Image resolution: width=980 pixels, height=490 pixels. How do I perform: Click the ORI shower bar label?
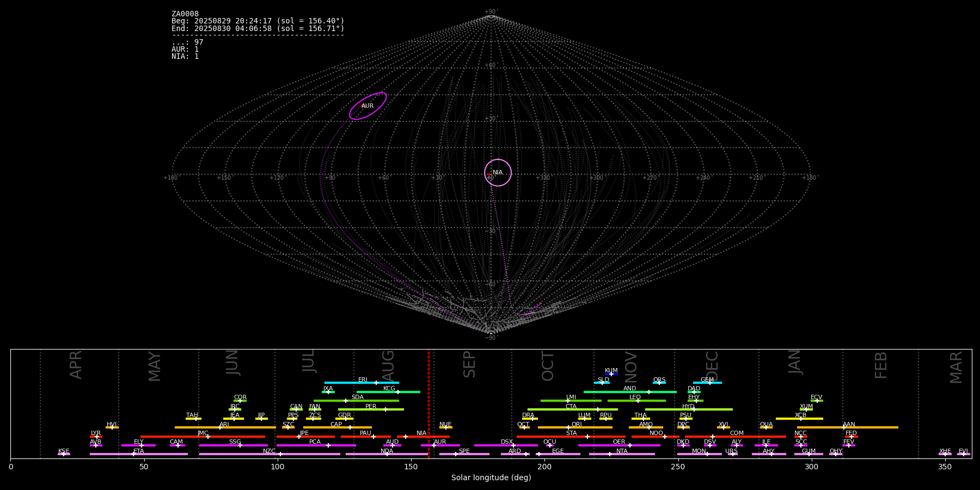[577, 425]
